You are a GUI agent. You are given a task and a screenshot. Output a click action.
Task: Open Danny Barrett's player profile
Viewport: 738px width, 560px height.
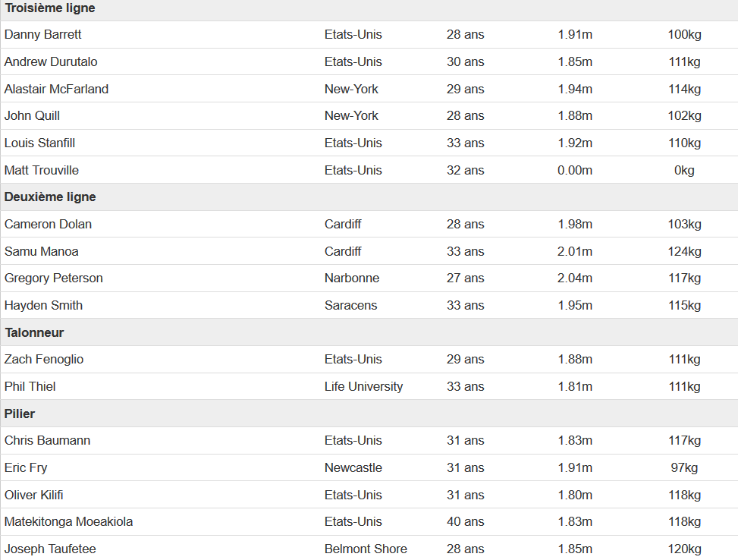tap(42, 34)
